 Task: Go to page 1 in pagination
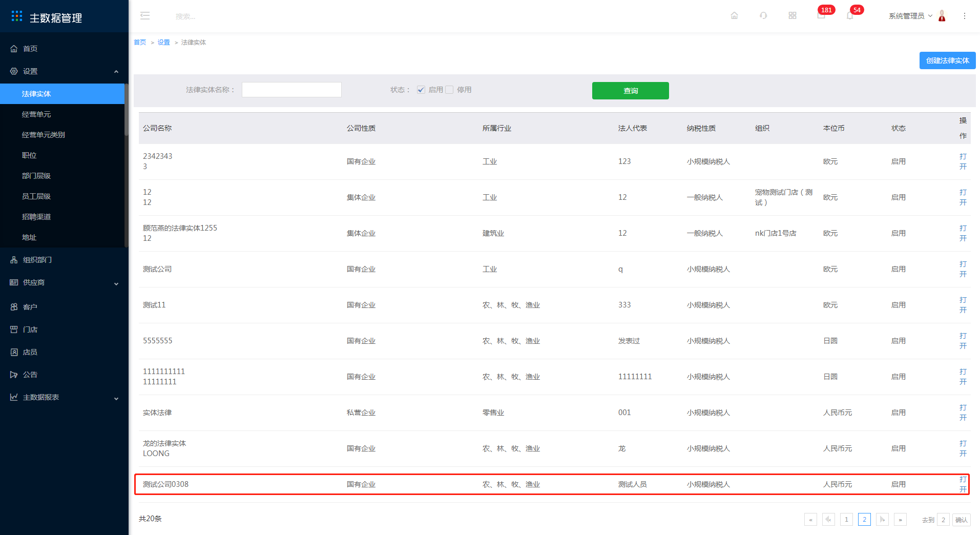pyautogui.click(x=846, y=520)
